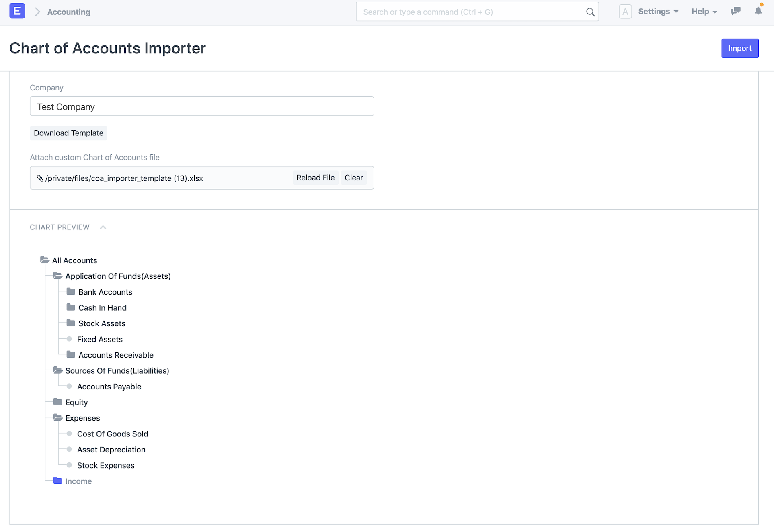
Task: Click the Import button
Action: click(741, 48)
